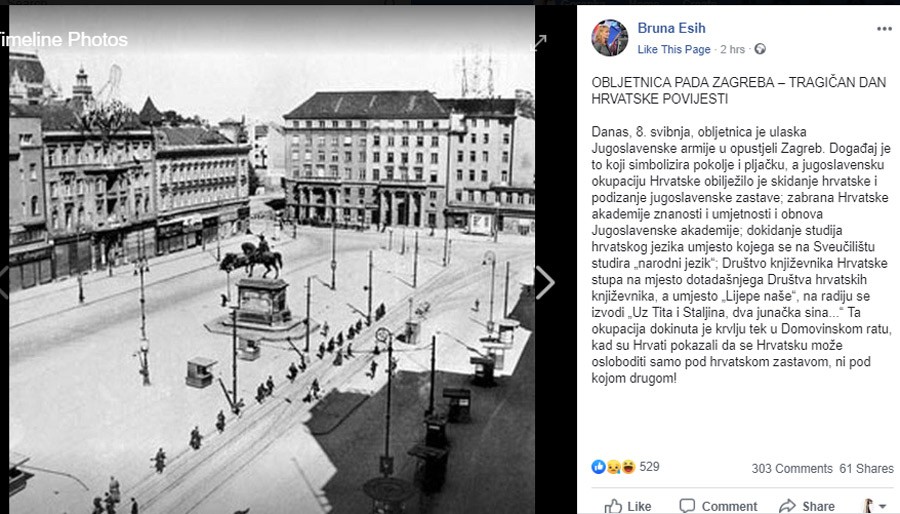Click the fullscreen expand arrows icon
900x514 pixels.
[541, 41]
